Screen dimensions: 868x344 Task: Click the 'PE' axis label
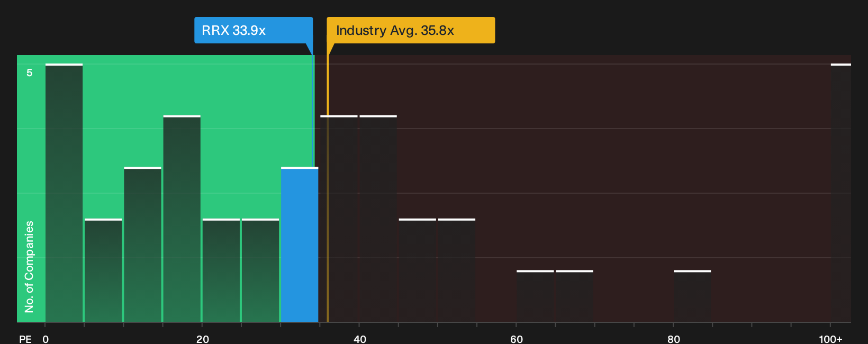click(25, 339)
